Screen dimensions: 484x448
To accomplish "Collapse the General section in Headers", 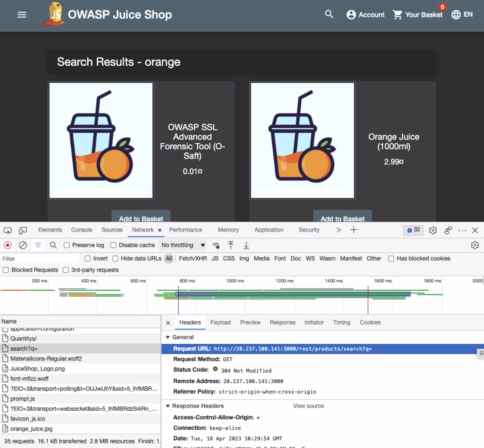I will pos(168,337).
